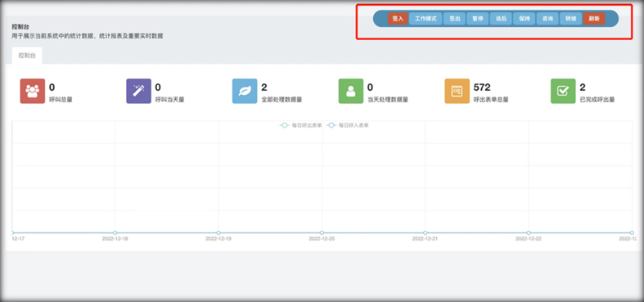Image resolution: width=644 pixels, height=302 pixels.
Task: Click the green 当天处理数据量 user icon
Action: point(351,91)
